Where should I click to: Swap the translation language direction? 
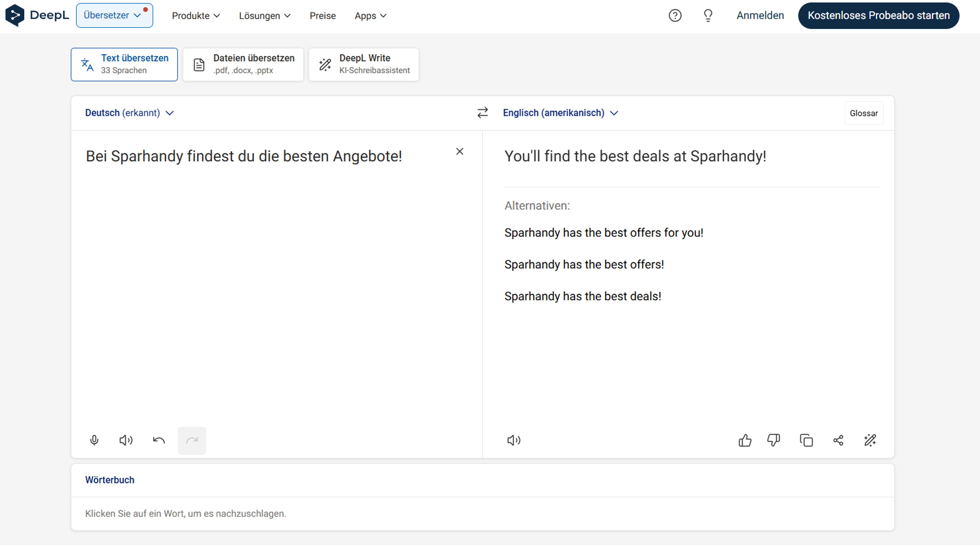(x=482, y=113)
